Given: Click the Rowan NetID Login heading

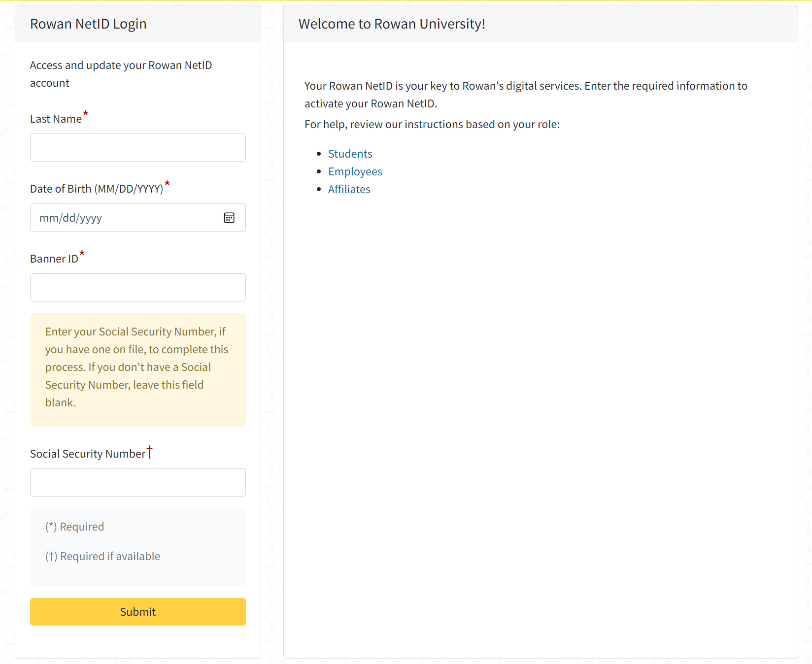Looking at the screenshot, I should [x=88, y=24].
